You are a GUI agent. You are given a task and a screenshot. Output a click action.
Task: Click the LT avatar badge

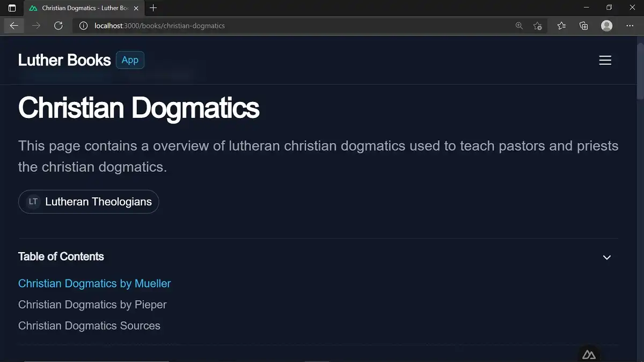(33, 202)
